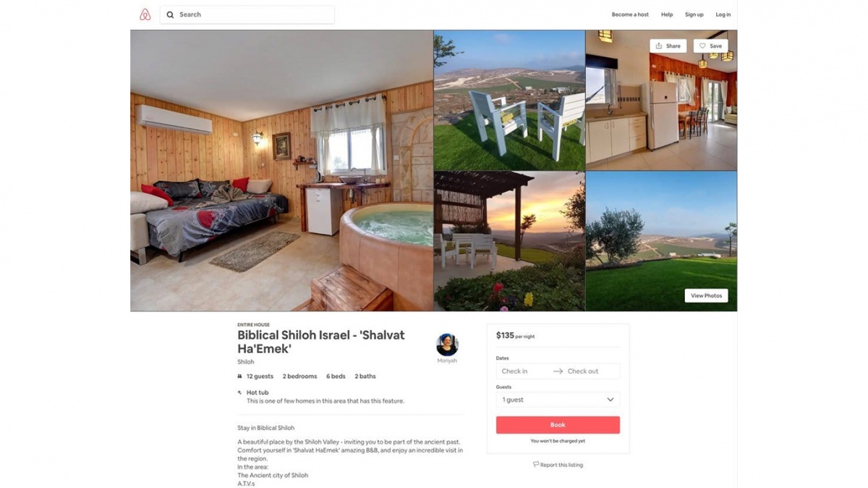Click the hot tub feature icon
868x488 pixels.
(x=240, y=392)
